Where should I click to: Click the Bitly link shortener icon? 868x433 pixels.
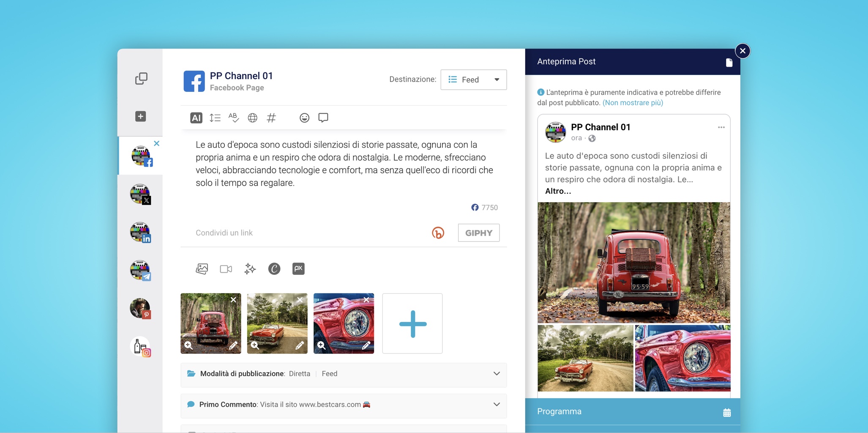438,233
